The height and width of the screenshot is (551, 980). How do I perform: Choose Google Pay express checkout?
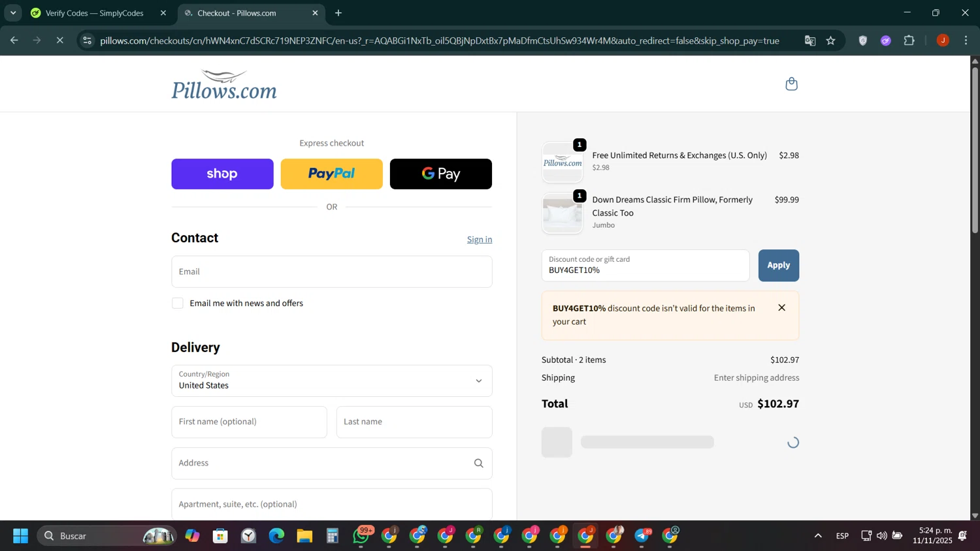point(440,174)
